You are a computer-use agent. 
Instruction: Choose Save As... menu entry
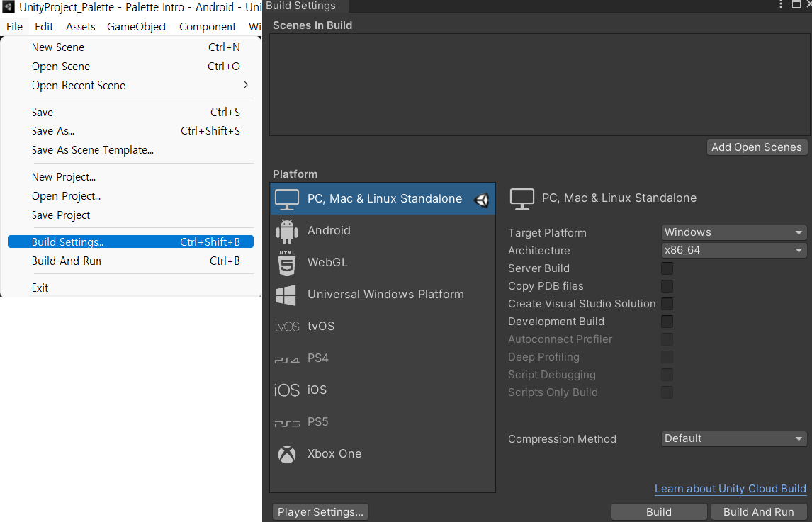[130, 132]
